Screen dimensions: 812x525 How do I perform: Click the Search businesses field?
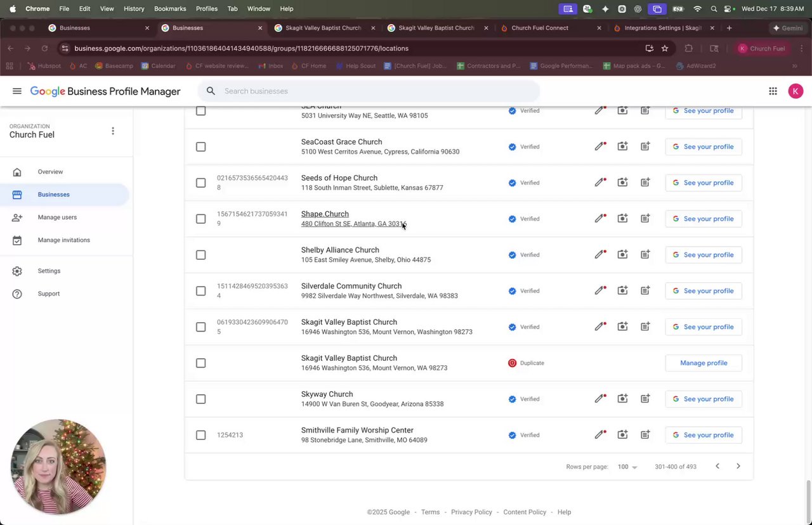(x=374, y=91)
